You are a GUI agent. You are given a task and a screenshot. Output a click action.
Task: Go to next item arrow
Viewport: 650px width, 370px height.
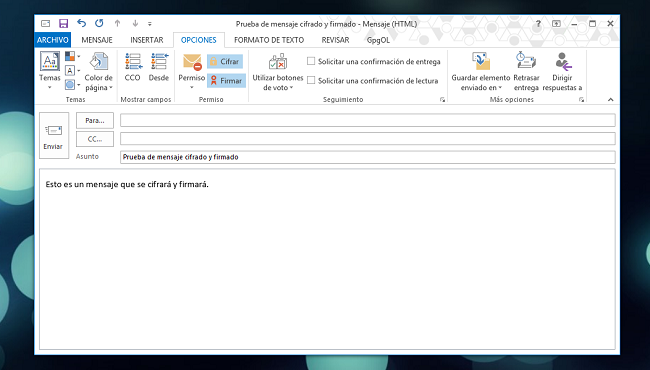[x=135, y=24]
